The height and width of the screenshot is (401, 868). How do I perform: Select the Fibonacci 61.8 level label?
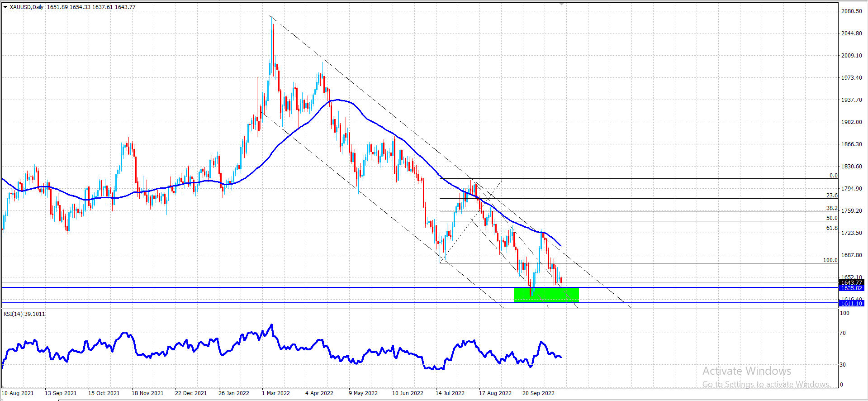[x=832, y=228]
